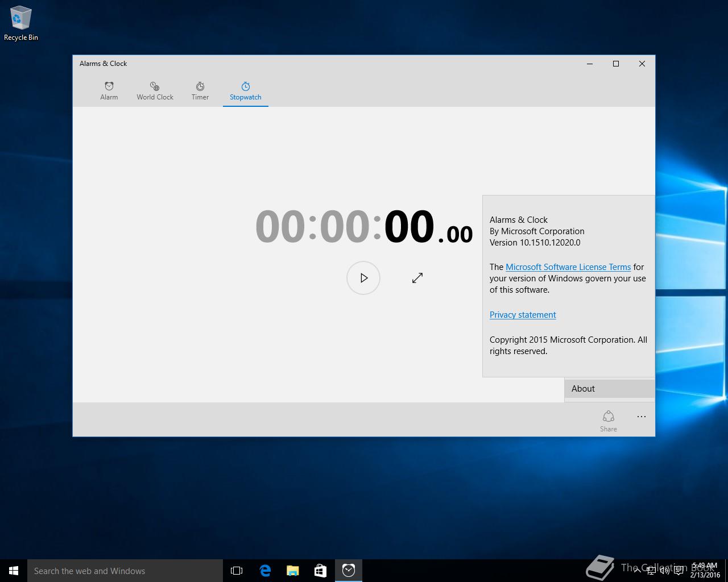Maximize the Alarms & Clock window

[616, 64]
